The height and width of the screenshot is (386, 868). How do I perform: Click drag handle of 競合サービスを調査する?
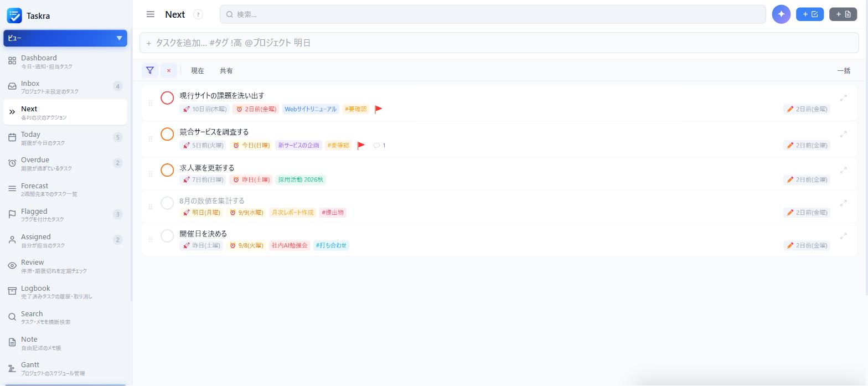(151, 139)
